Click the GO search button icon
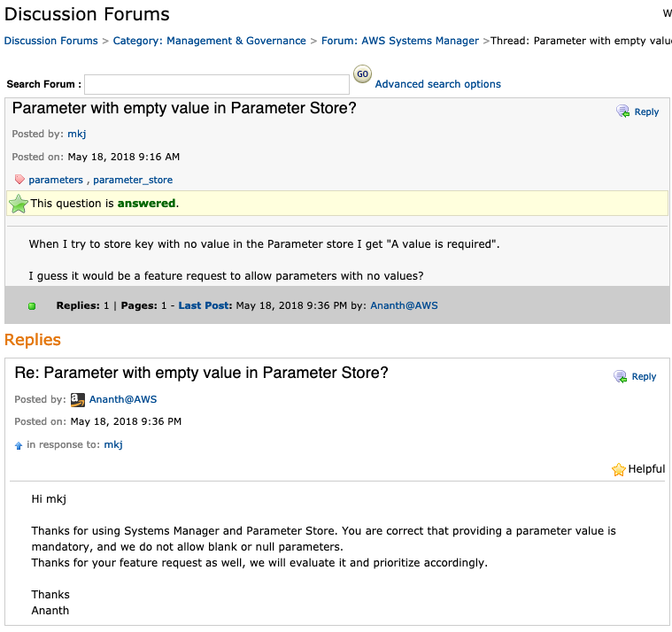Viewport: 672px width, 632px height. tap(363, 74)
